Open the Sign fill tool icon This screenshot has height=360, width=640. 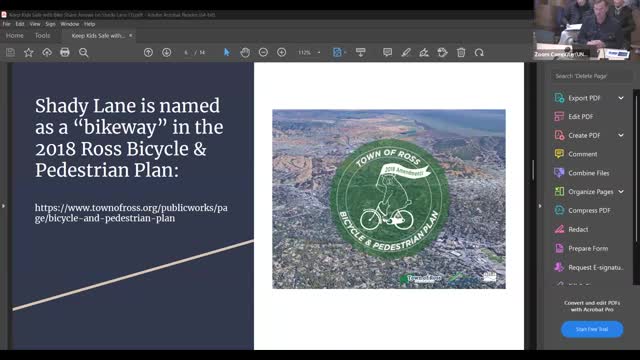pos(424,52)
